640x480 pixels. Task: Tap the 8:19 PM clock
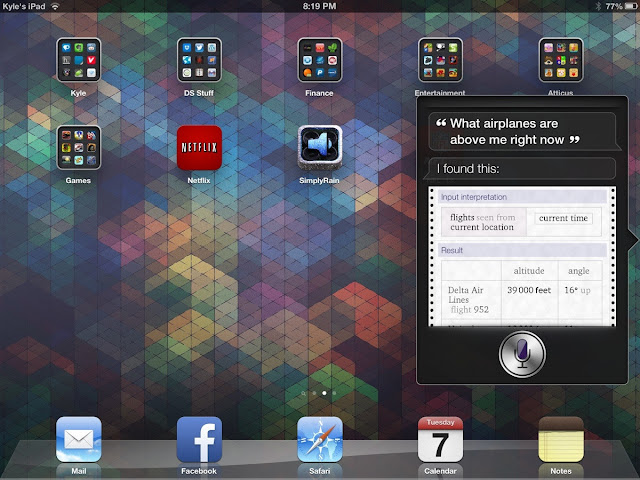320,6
